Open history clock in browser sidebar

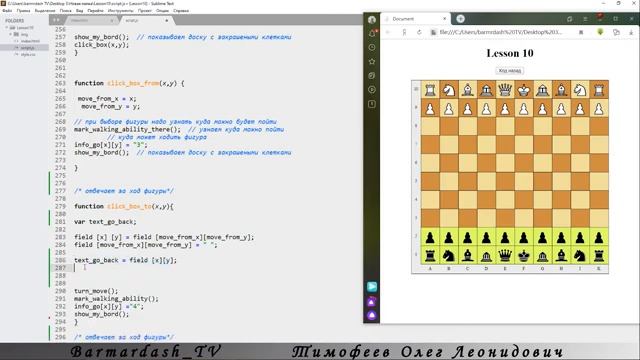[372, 47]
